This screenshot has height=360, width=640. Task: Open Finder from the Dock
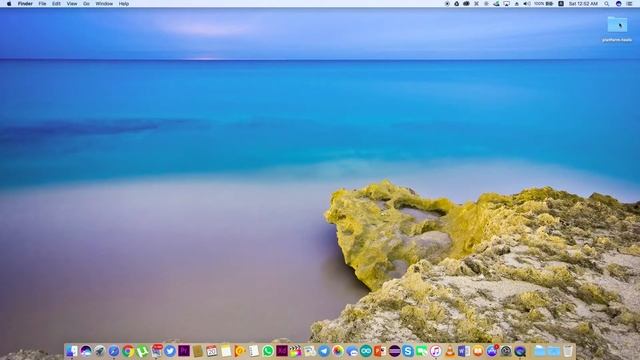[x=72, y=351]
